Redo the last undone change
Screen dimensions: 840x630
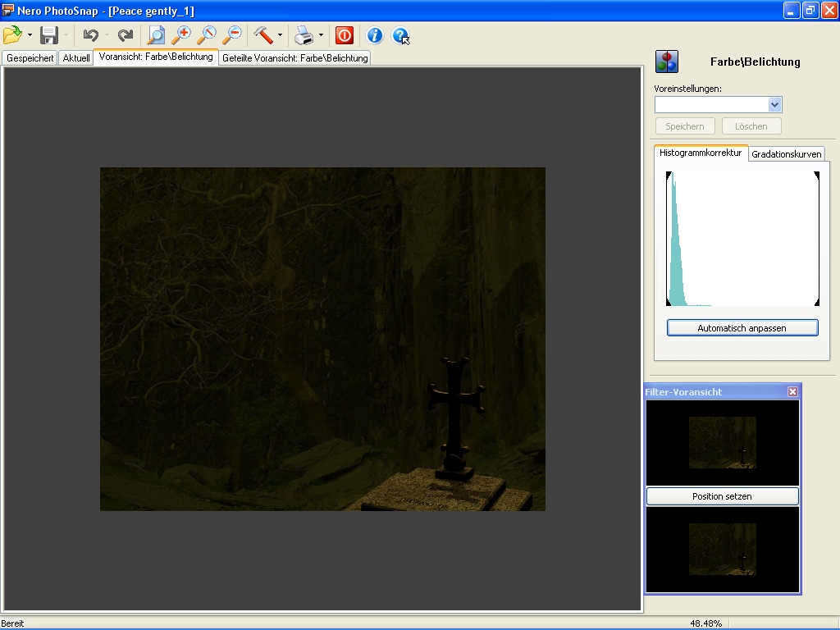[x=126, y=35]
